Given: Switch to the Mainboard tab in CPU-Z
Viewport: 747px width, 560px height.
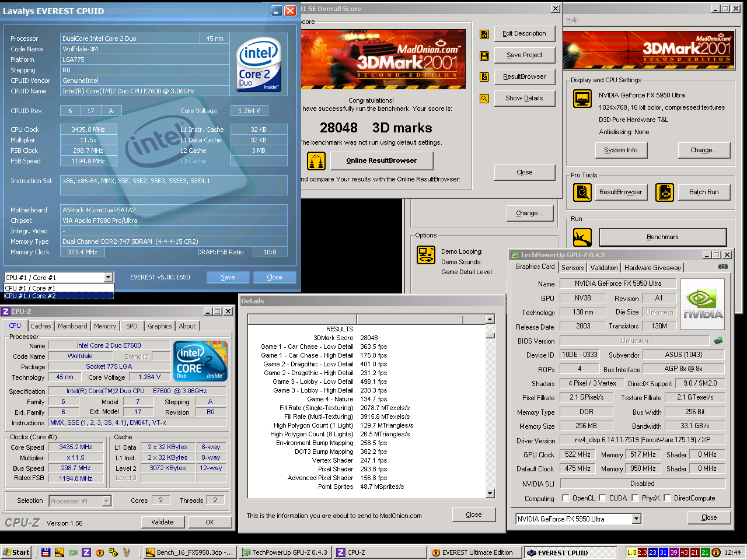Looking at the screenshot, I should pyautogui.click(x=72, y=326).
